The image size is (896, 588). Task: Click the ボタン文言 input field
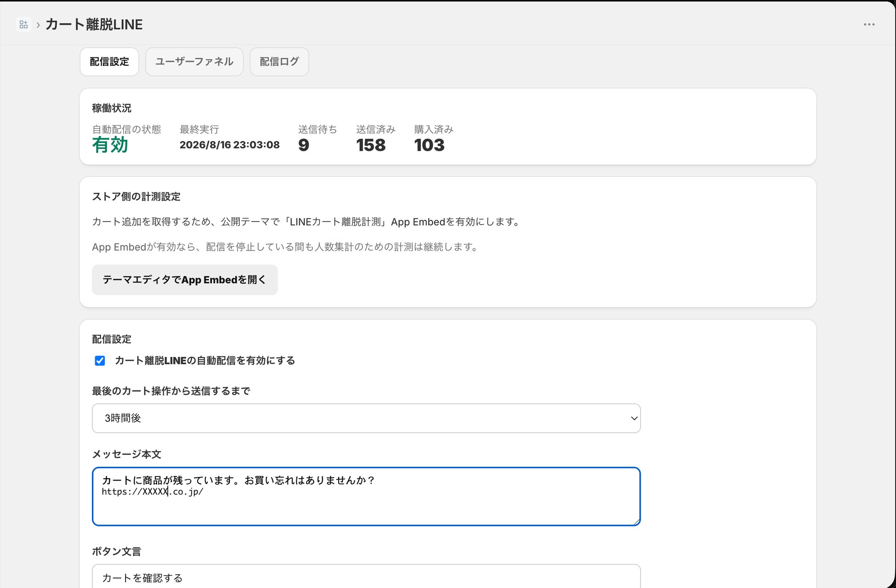[366, 577]
